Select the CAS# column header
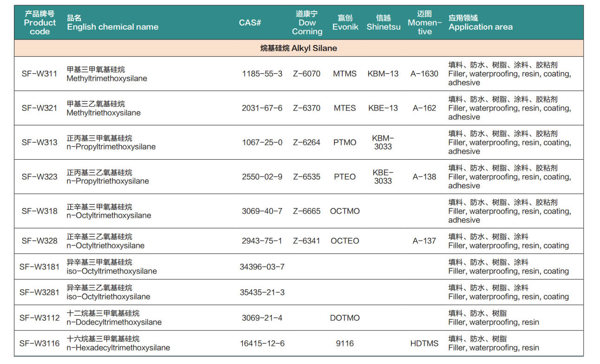The image size is (600, 364). click(x=250, y=23)
